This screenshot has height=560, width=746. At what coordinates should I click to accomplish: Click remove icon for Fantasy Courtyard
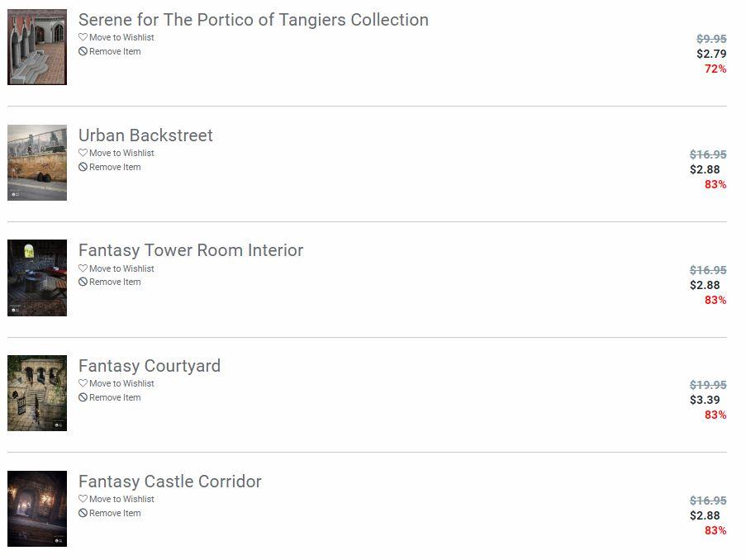coord(83,397)
